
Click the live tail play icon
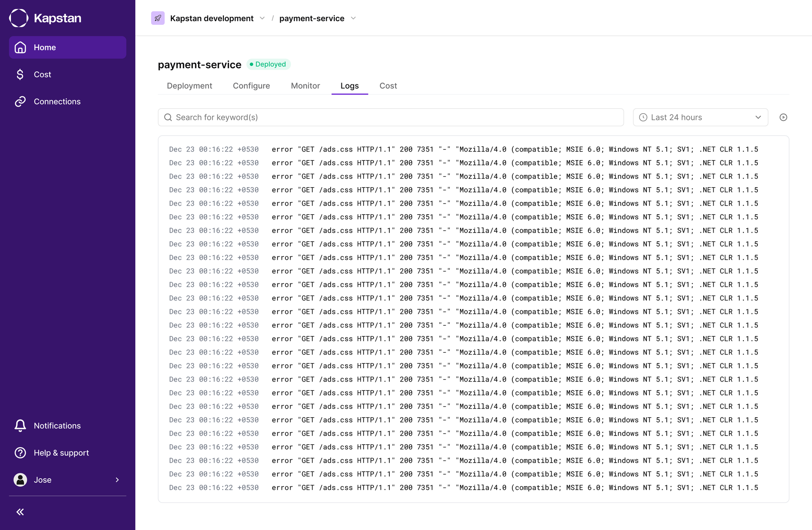coord(784,117)
